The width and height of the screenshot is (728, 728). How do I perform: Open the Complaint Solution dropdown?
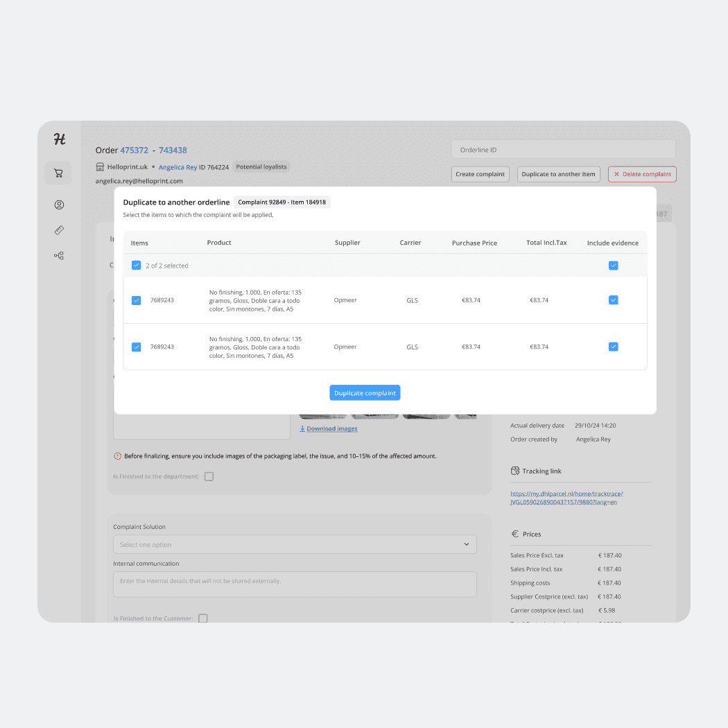click(x=294, y=544)
